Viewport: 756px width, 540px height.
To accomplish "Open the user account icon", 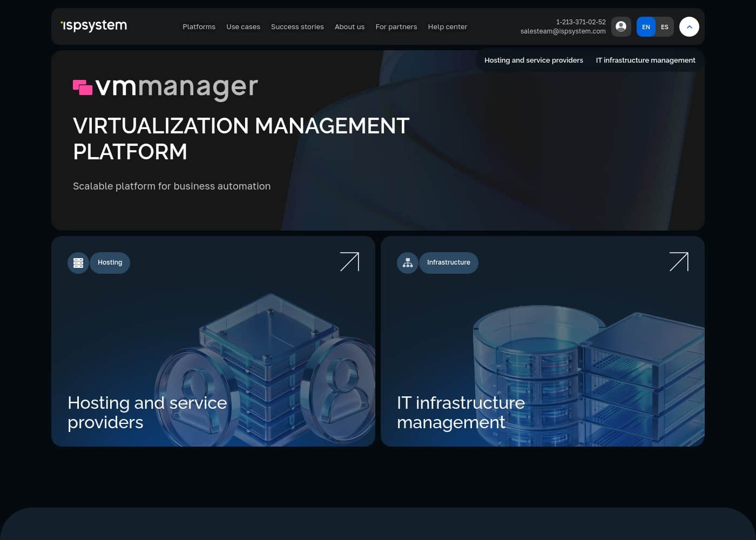I will [x=621, y=26].
